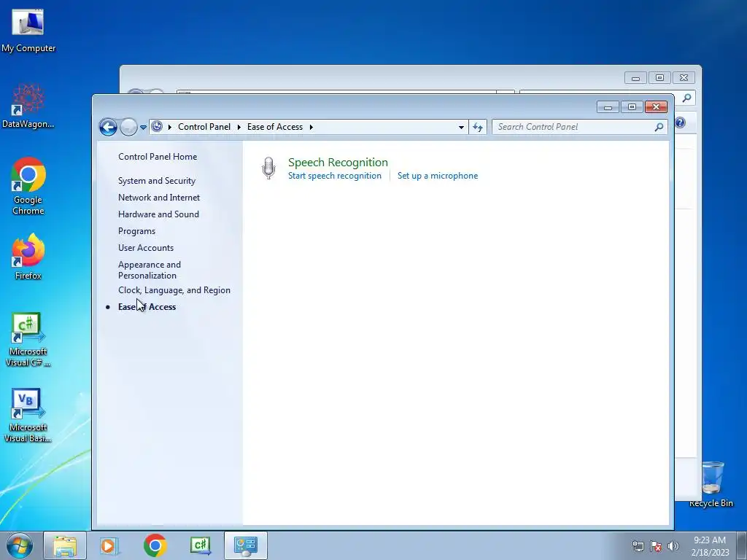Close the Ease of Access window
The width and height of the screenshot is (747, 560).
[656, 106]
